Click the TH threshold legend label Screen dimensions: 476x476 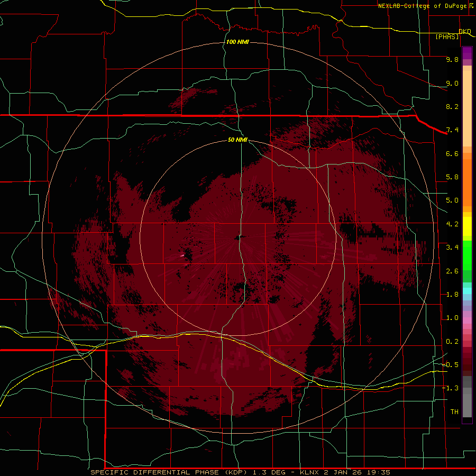tap(454, 412)
